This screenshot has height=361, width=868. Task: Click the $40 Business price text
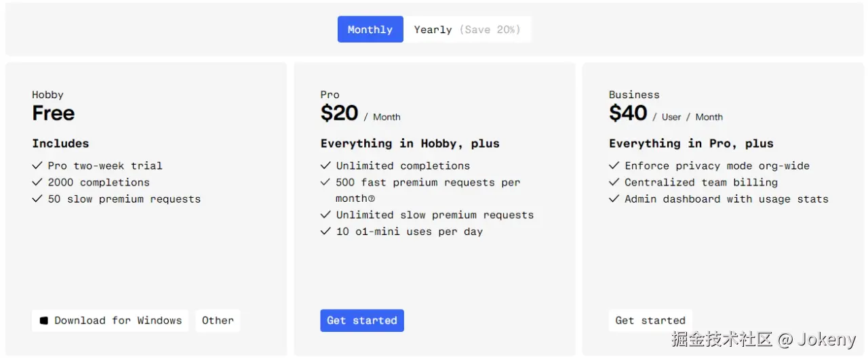tap(628, 113)
